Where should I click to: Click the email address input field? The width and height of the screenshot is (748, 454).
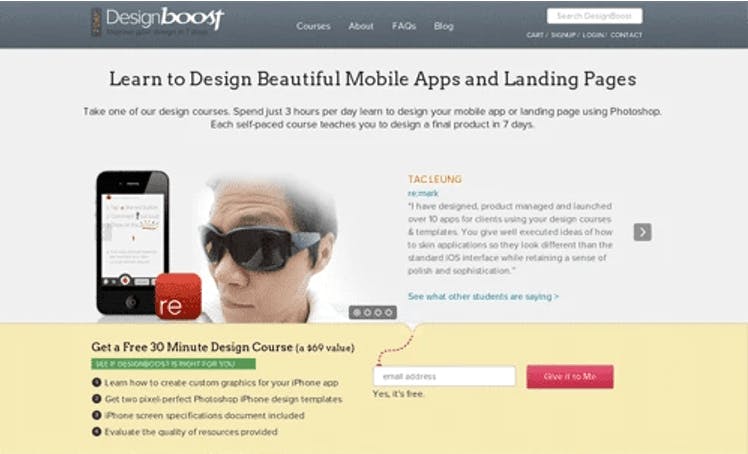coord(444,376)
